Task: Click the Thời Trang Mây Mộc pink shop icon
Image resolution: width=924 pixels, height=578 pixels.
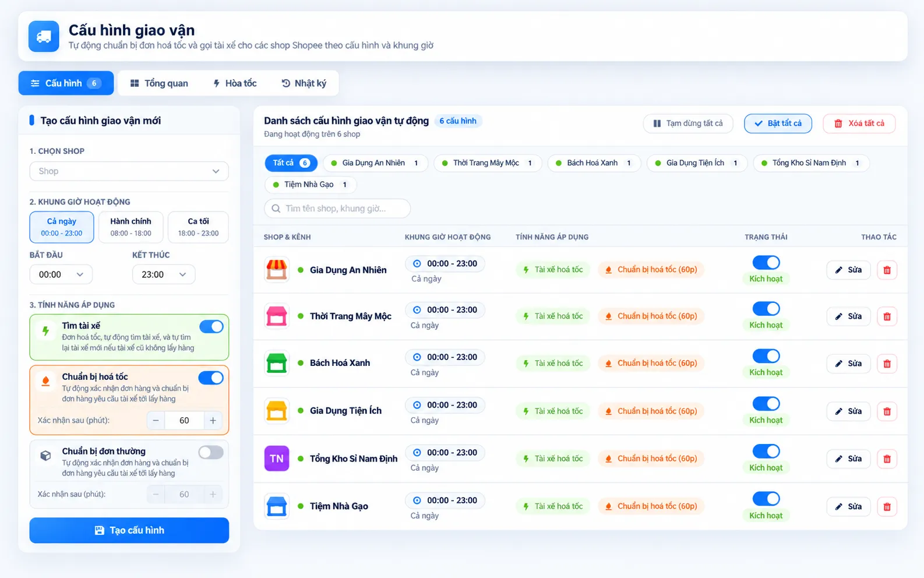Action: 277,316
